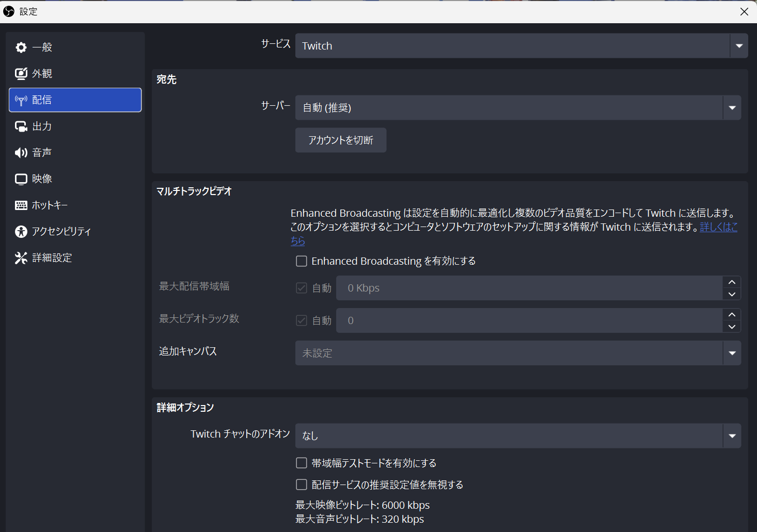Open the 音声 settings page

75,153
